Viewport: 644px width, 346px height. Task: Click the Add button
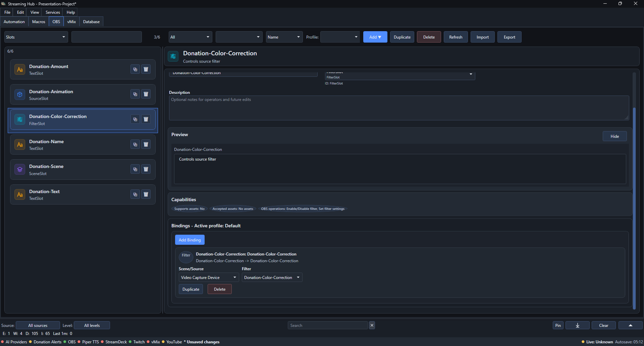(375, 37)
